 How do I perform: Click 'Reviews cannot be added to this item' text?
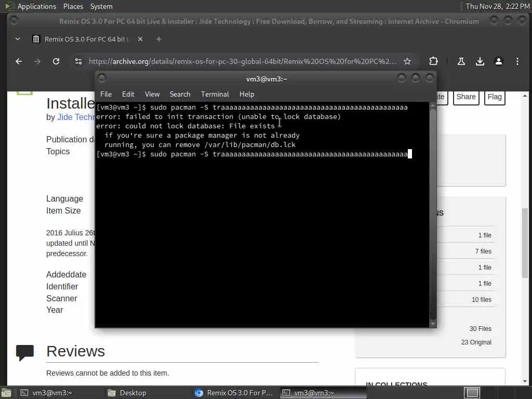click(x=108, y=373)
